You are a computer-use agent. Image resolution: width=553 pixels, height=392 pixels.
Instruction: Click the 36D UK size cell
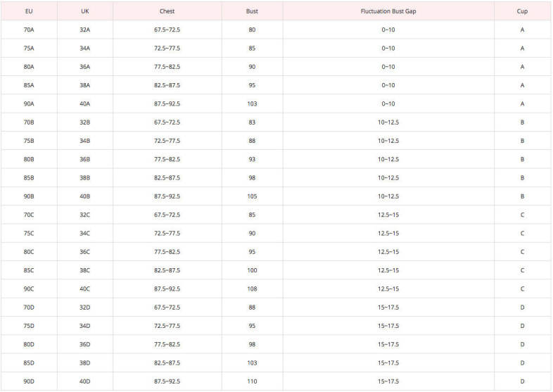(85, 344)
